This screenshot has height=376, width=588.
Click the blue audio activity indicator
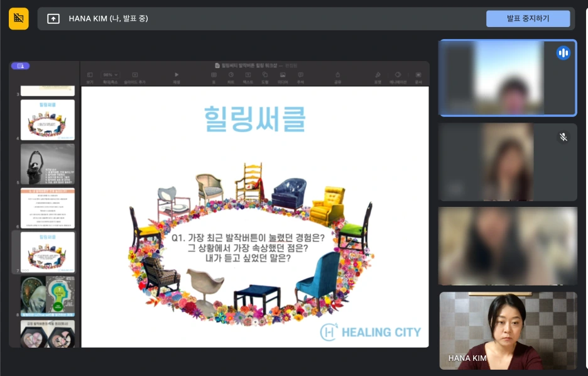(x=563, y=53)
